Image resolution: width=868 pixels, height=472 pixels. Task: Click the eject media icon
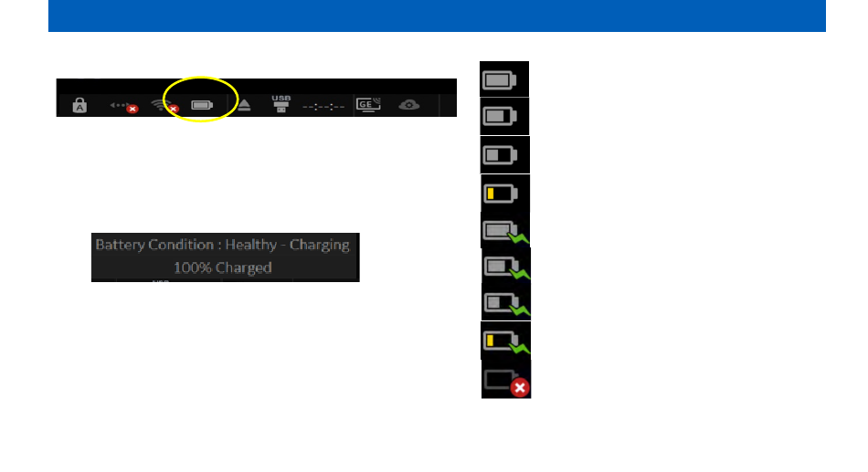[x=244, y=105]
